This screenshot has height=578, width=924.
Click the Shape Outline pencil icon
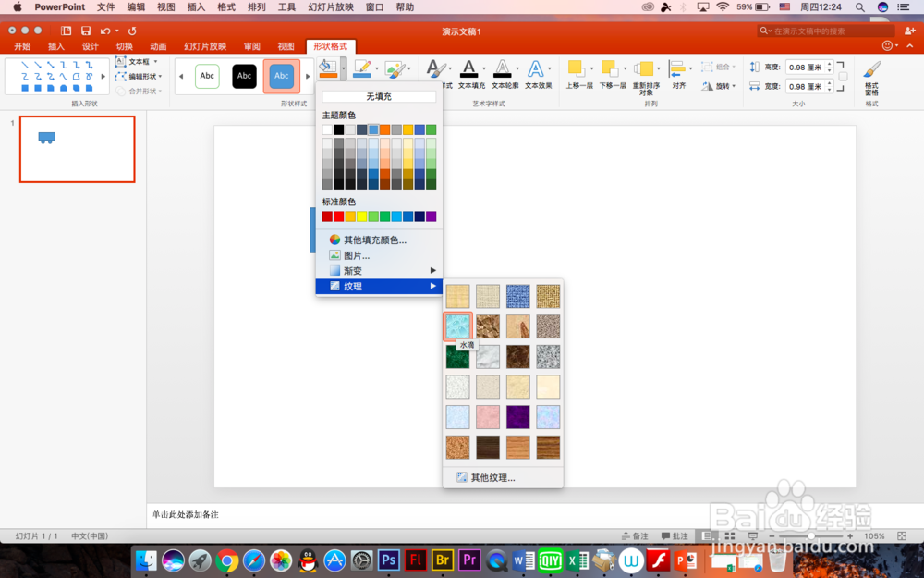362,68
